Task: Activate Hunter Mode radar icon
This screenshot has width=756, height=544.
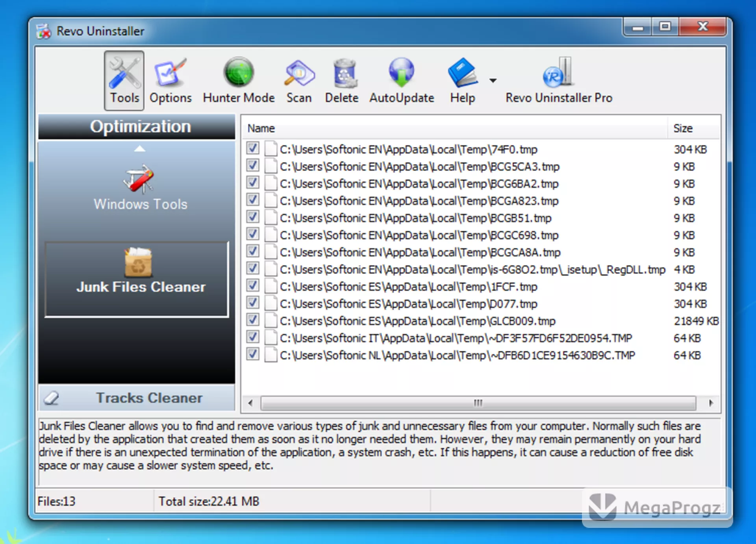Action: pos(239,72)
